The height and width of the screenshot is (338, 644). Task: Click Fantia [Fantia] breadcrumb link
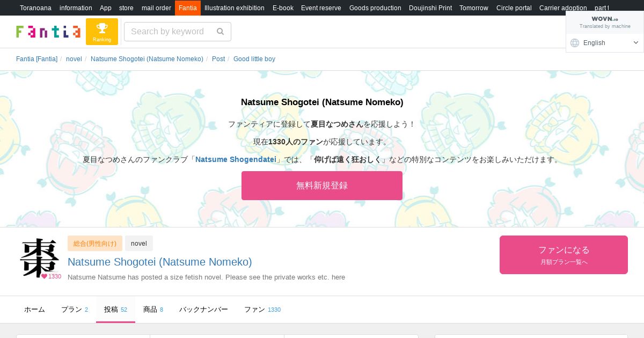tap(36, 59)
